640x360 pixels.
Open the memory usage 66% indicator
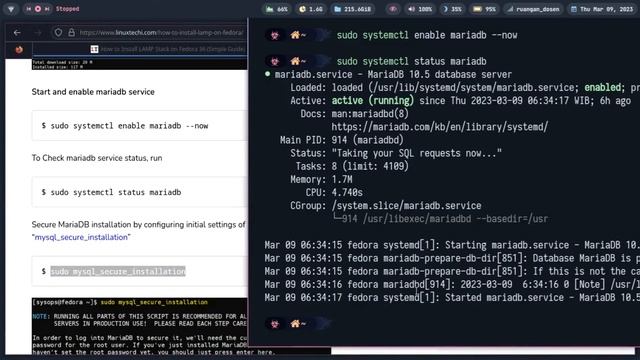tap(277, 9)
